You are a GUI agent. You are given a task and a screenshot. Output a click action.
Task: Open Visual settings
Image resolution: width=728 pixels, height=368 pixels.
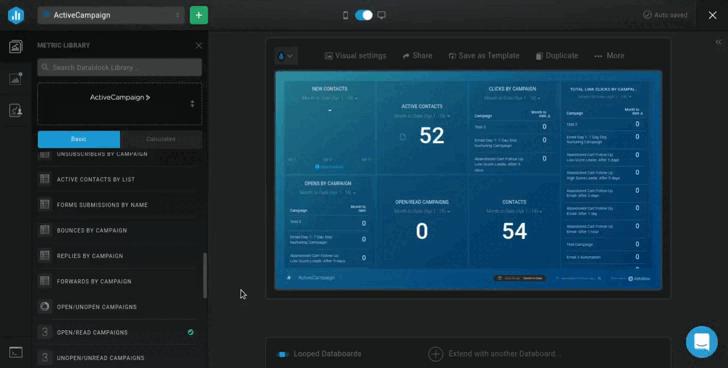[355, 56]
